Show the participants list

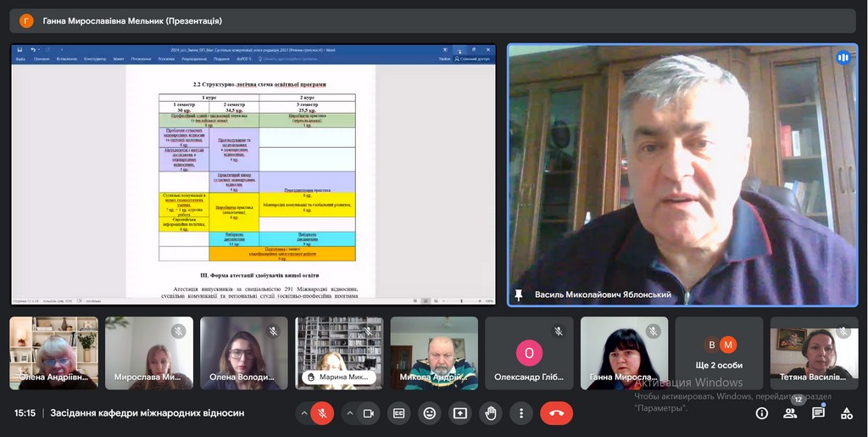tap(790, 413)
